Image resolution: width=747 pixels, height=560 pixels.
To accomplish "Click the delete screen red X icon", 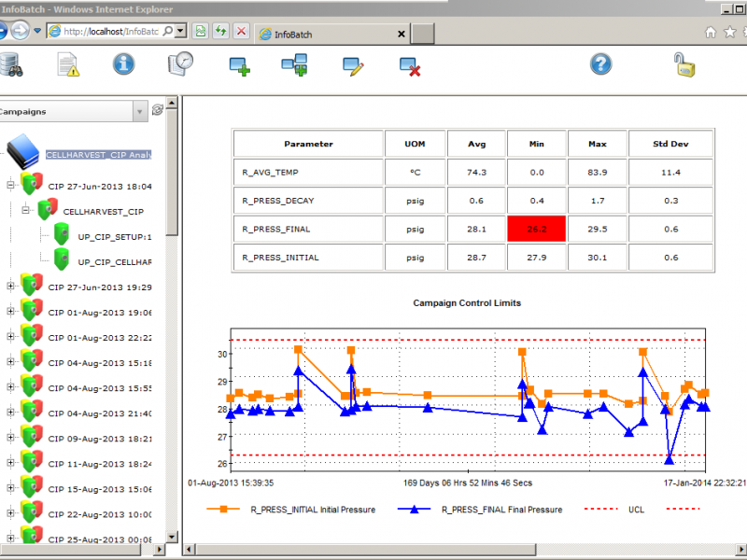I will pyautogui.click(x=410, y=66).
